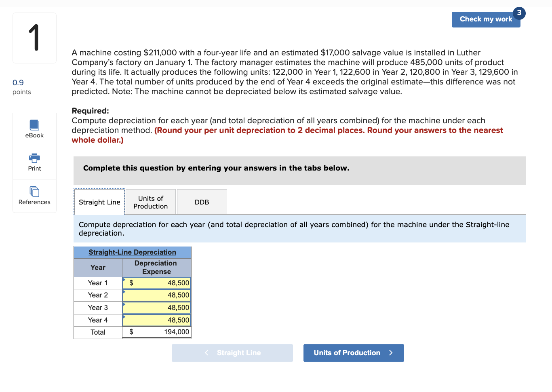This screenshot has width=552, height=392.
Task: Click the Required: heading text
Action: point(90,111)
